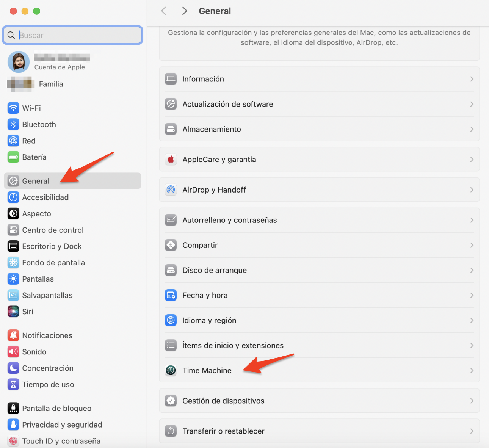Select the Siri icon
Image resolution: width=489 pixels, height=448 pixels.
point(13,311)
